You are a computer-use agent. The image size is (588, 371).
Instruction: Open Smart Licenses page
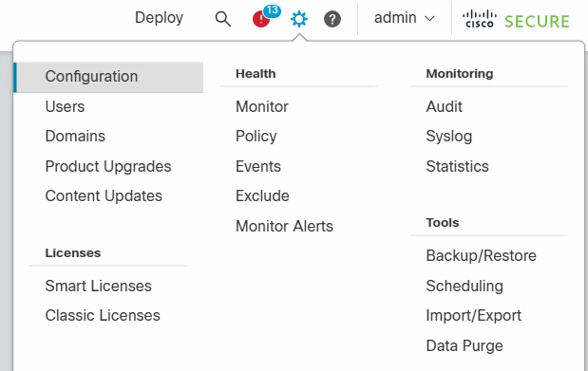[x=98, y=286]
